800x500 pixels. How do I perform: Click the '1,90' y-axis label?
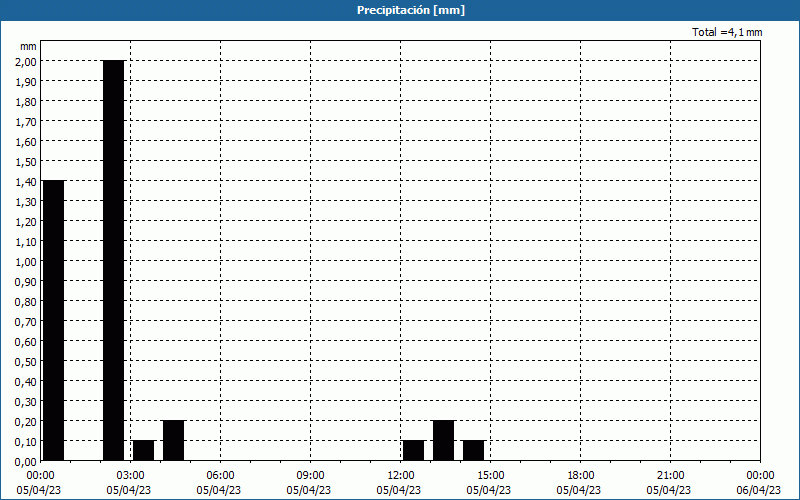click(26, 82)
